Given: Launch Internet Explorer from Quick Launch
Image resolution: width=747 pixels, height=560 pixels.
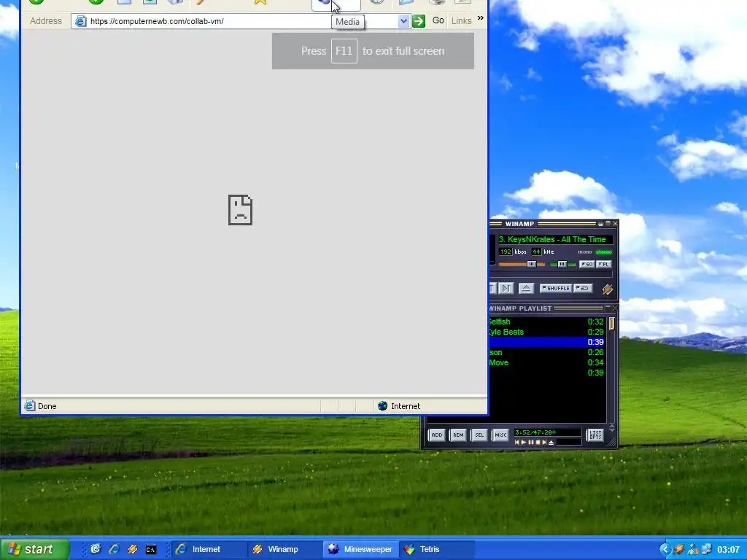Looking at the screenshot, I should 114,549.
